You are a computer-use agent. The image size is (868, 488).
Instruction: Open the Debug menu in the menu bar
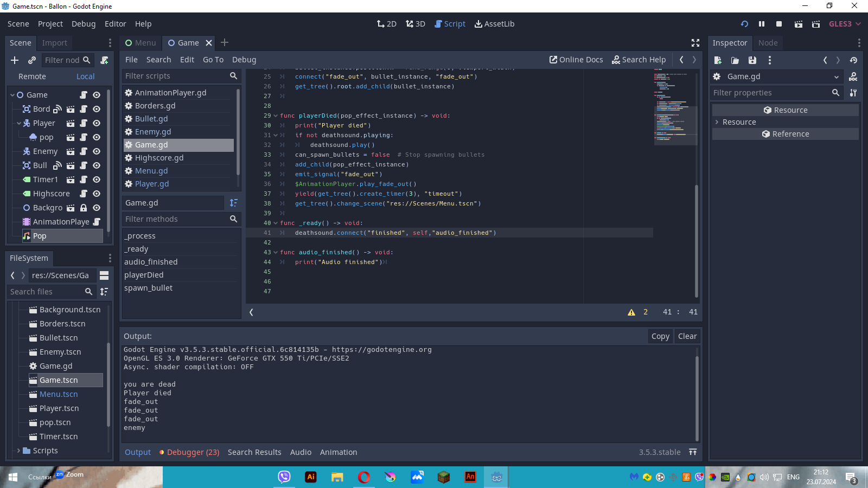click(x=84, y=24)
